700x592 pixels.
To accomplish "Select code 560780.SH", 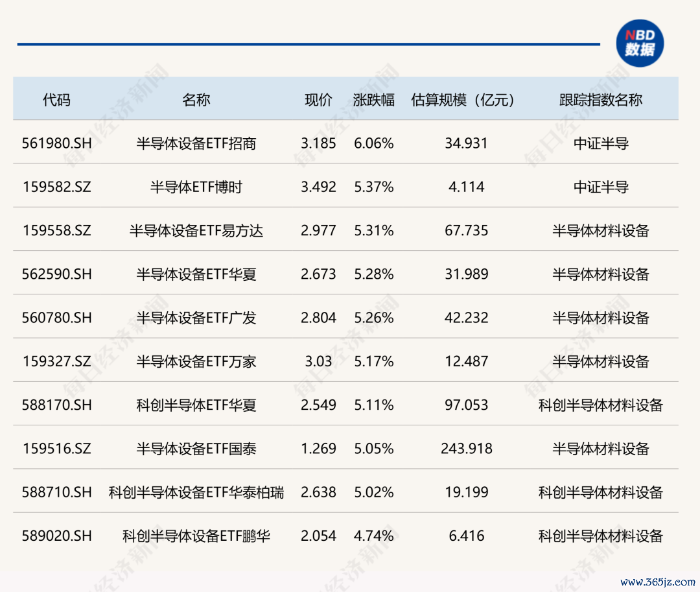I will [x=56, y=318].
